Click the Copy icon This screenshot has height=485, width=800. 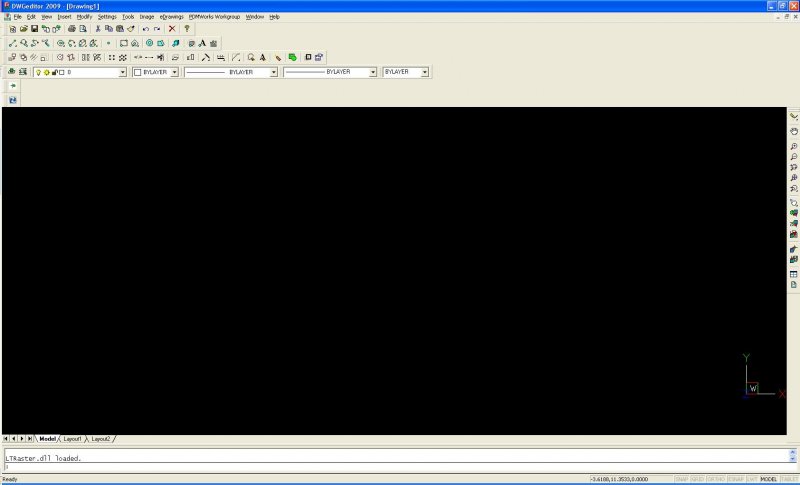coord(109,29)
